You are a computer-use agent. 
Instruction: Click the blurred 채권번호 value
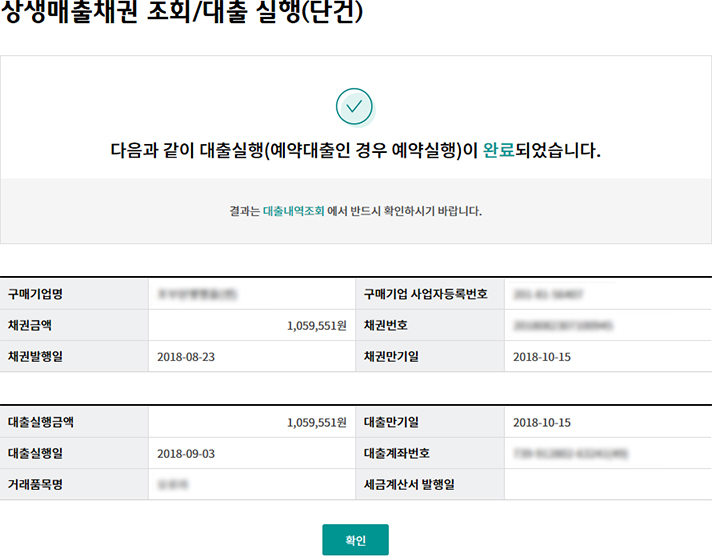click(561, 326)
